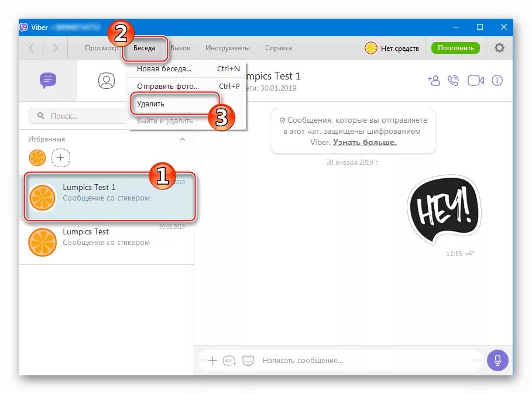This screenshot has width=532, height=394.
Task: Open the Инструменты menu
Action: coord(228,48)
